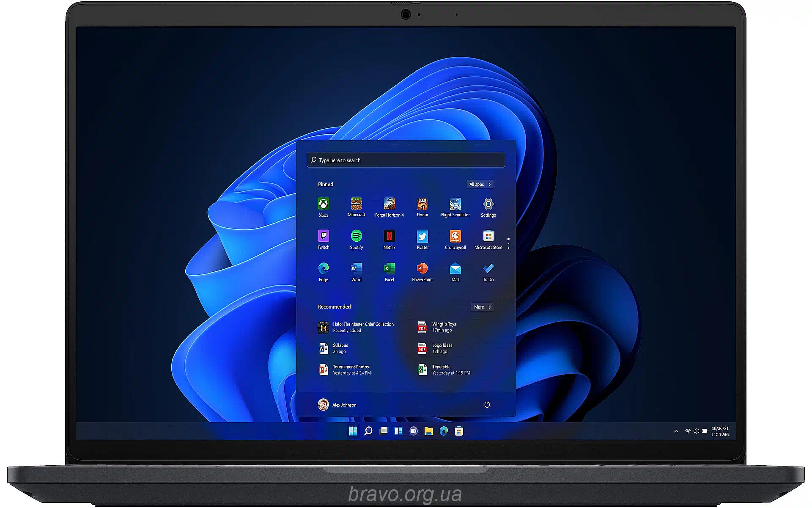
Task: Show hidden system tray icons chevron
Action: click(676, 431)
